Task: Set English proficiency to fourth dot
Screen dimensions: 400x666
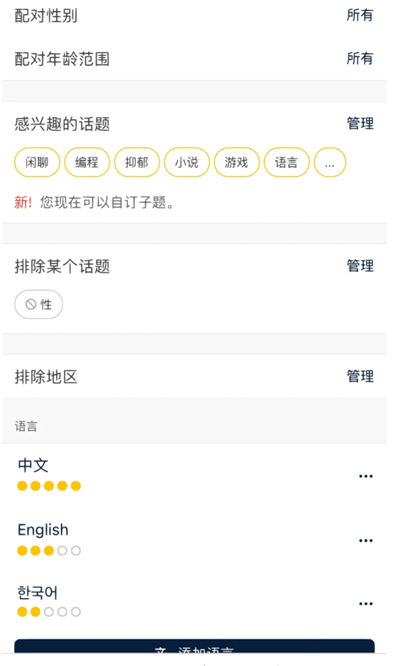Action: coord(62,551)
